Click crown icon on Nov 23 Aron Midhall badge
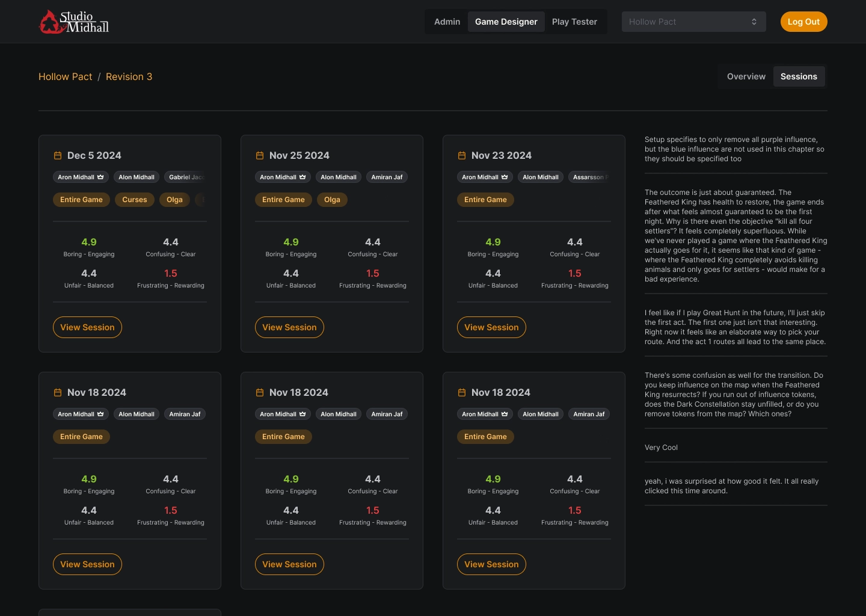The height and width of the screenshot is (616, 866). pos(505,177)
